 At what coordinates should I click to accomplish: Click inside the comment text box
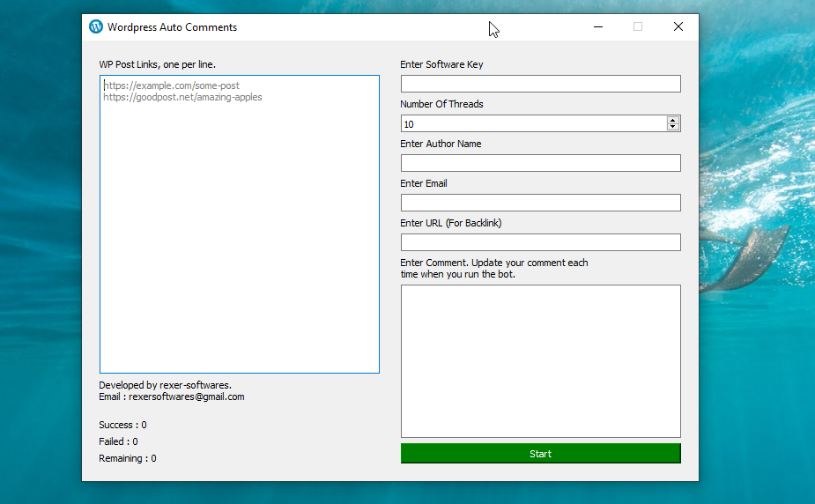coord(540,360)
